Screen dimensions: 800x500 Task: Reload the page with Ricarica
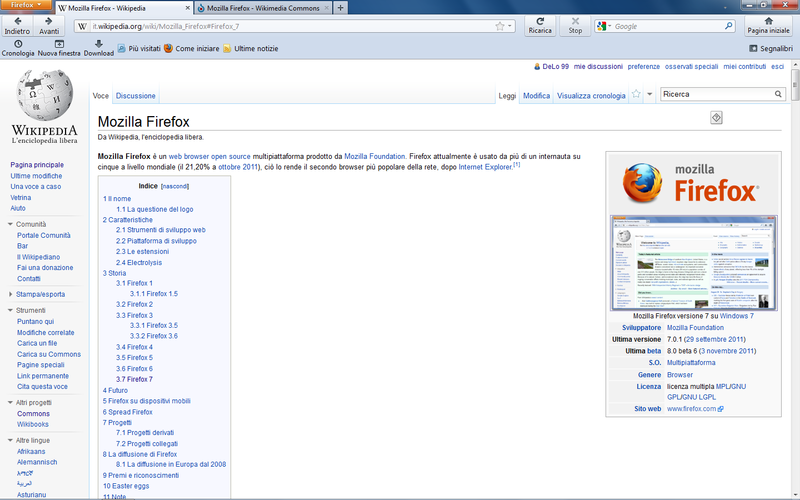point(540,26)
